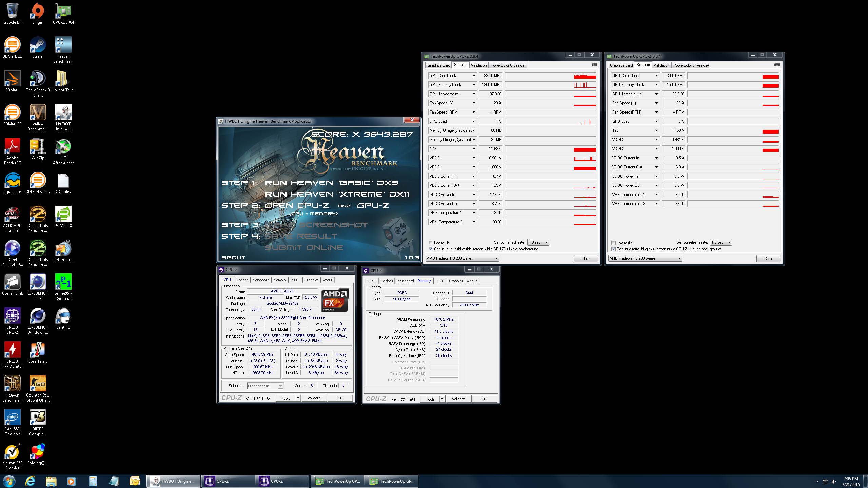Switch to Mainboard tab in left CPU-Z
The width and height of the screenshot is (868, 488).
point(261,280)
